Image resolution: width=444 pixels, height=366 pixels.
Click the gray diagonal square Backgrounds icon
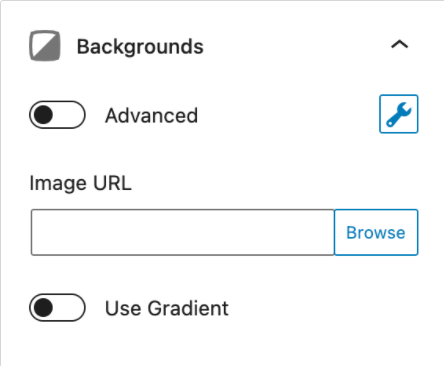45,46
